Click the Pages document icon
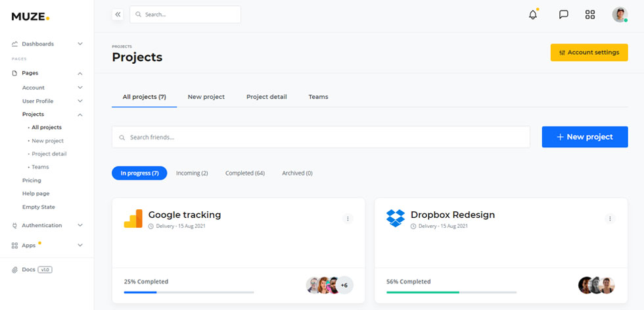Viewport: 644px width, 310px height. 14,73
